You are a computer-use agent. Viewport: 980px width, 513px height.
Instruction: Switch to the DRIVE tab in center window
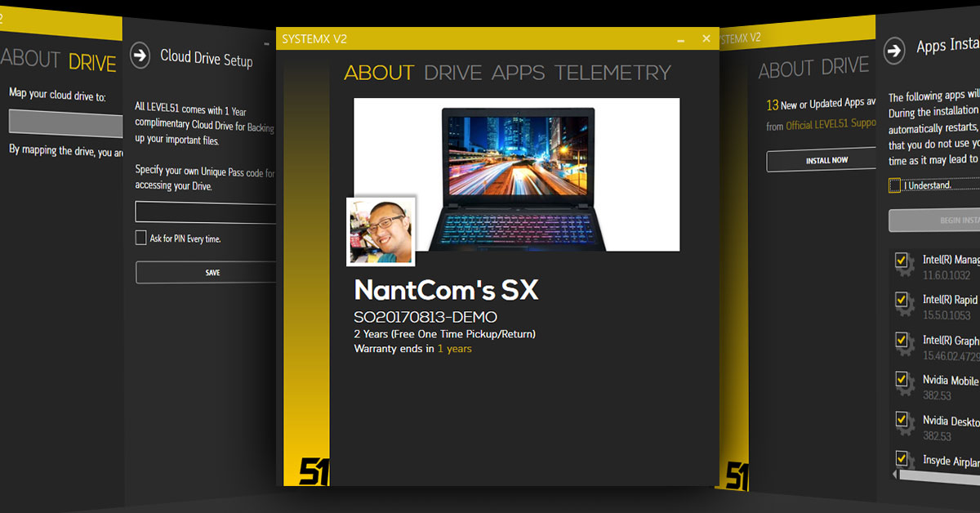453,73
